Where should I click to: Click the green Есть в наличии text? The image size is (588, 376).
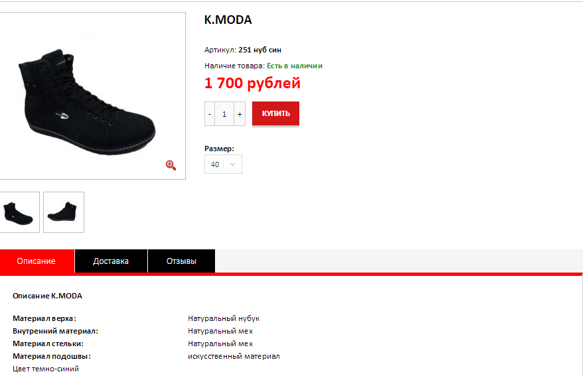[x=295, y=66]
